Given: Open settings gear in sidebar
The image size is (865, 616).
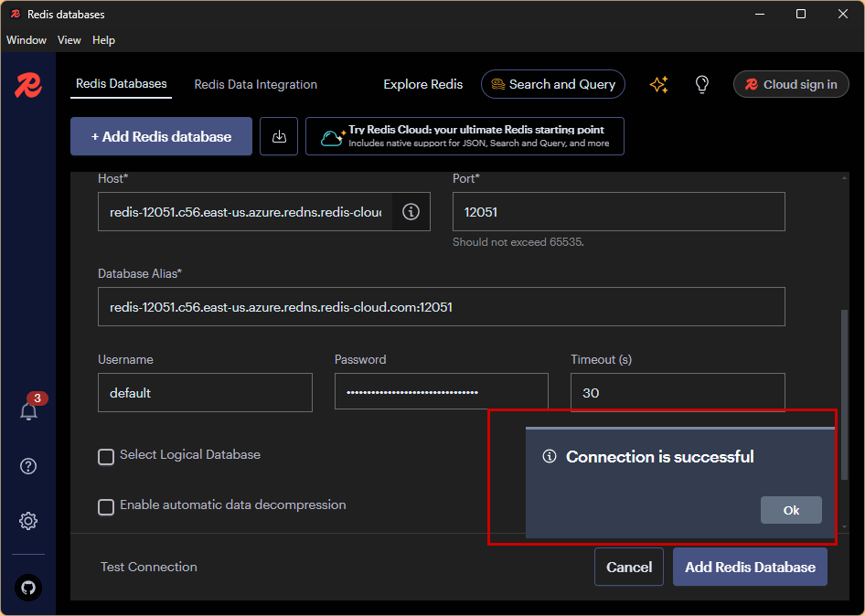Looking at the screenshot, I should click(28, 521).
